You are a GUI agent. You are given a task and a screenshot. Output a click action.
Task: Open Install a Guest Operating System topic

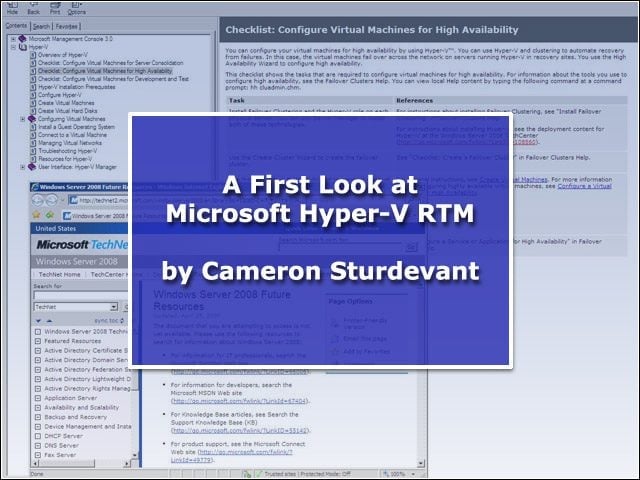76,127
